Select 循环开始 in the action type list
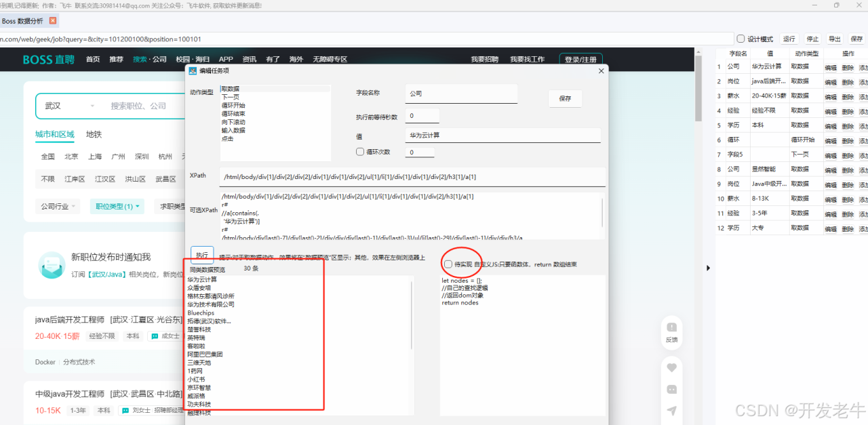Screen dimensions: 868x425 pos(275,105)
